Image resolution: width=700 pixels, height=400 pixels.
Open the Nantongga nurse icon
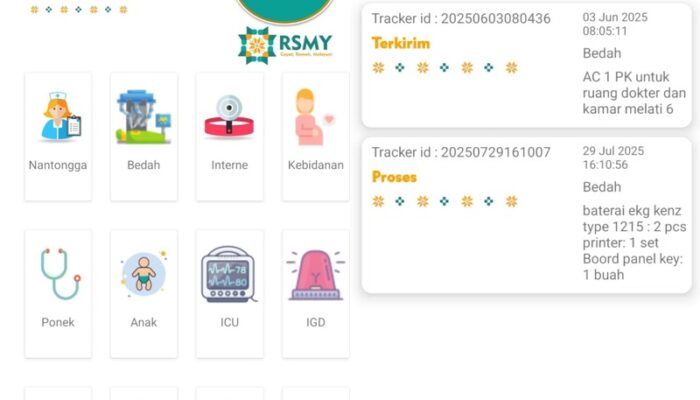[58, 117]
